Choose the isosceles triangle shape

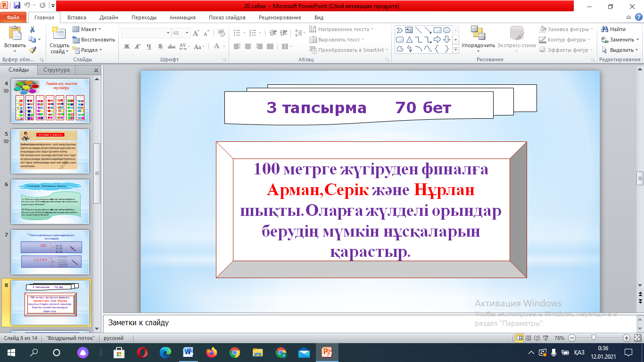[x=409, y=40]
